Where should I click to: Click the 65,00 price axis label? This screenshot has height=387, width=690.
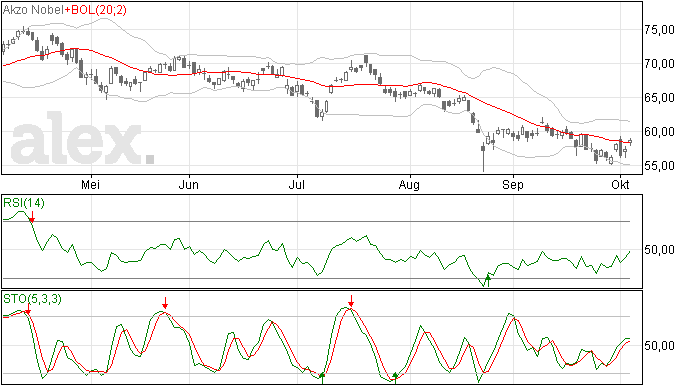[x=659, y=98]
